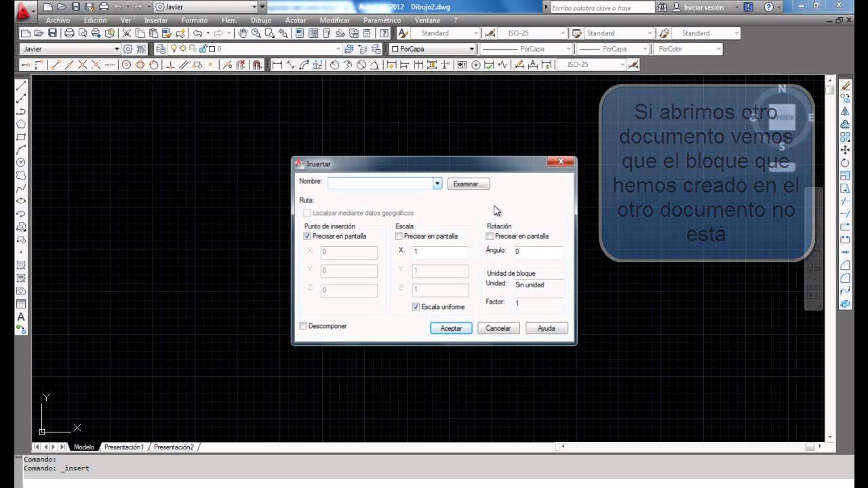Toggle insertion point Precisar en pantalla checkbox
The height and width of the screenshot is (488, 868).
pos(307,237)
